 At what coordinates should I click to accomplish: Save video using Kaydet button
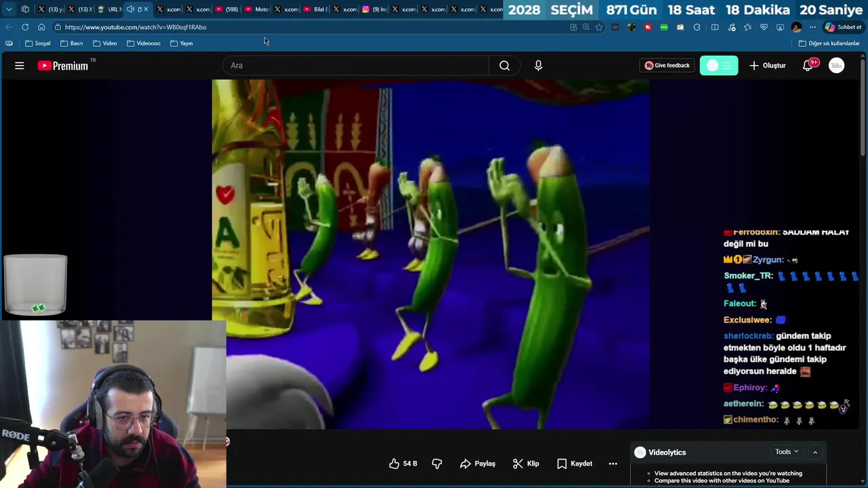coord(574,464)
